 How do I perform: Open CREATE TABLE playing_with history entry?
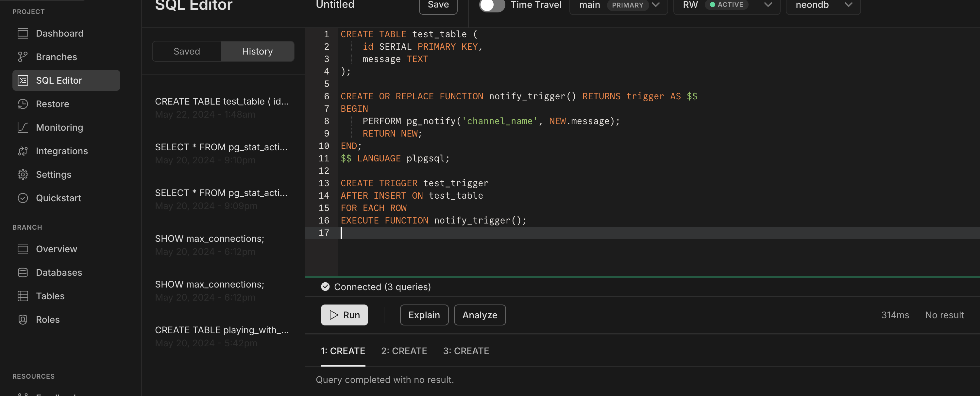223,336
